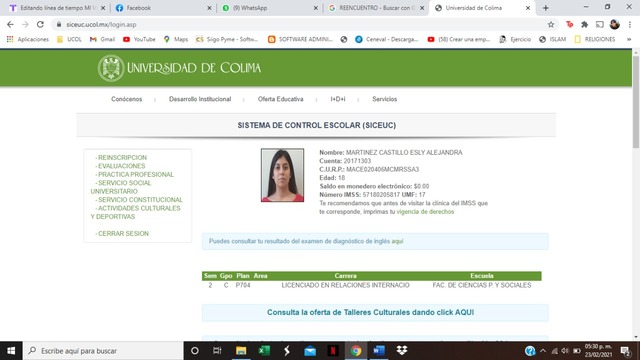Open Mail app in taskbar
The height and width of the screenshot is (360, 640).
pyautogui.click(x=310, y=351)
